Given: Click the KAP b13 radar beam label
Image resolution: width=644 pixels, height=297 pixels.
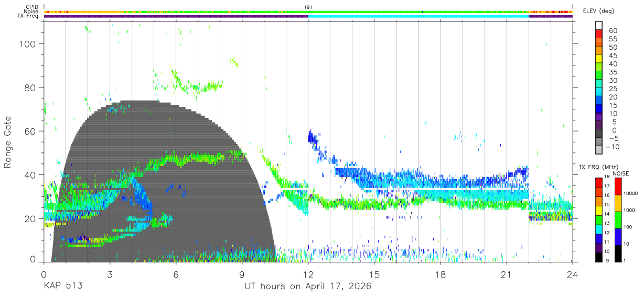Looking at the screenshot, I should coord(63,287).
